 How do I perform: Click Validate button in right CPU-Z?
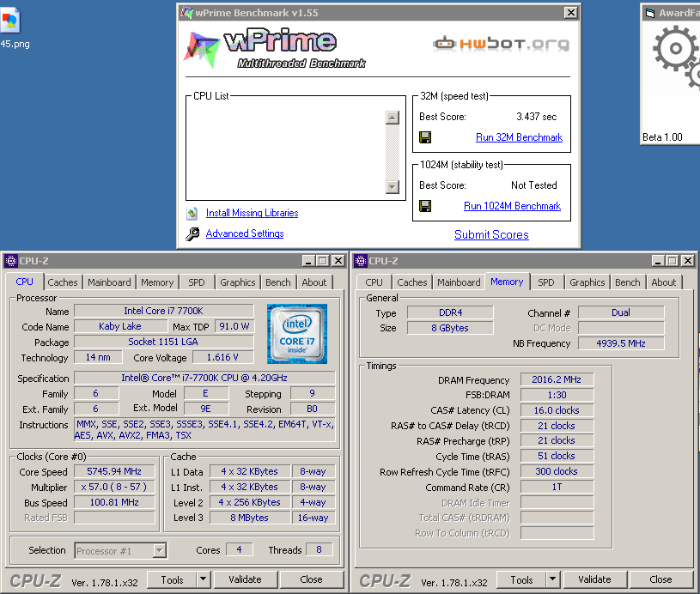(594, 579)
